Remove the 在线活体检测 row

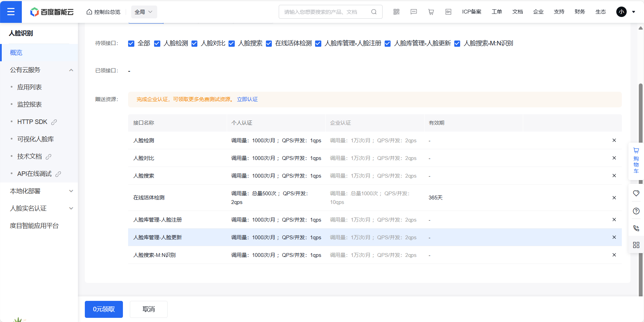(614, 198)
